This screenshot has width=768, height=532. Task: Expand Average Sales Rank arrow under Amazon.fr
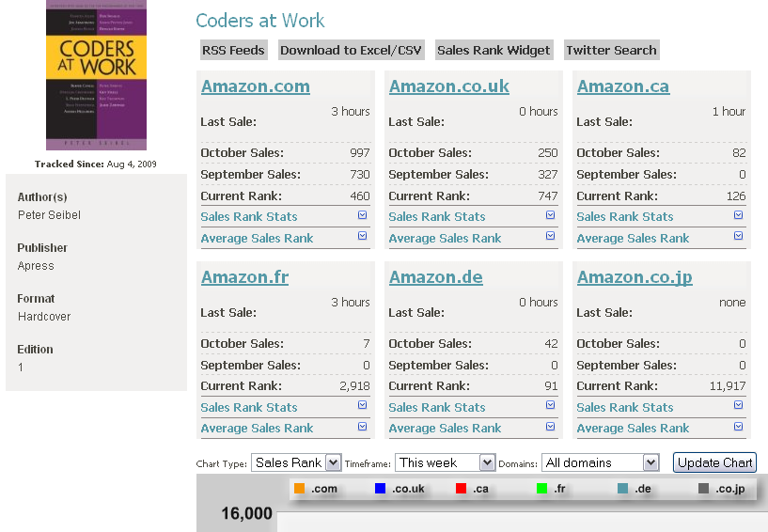[x=363, y=427]
